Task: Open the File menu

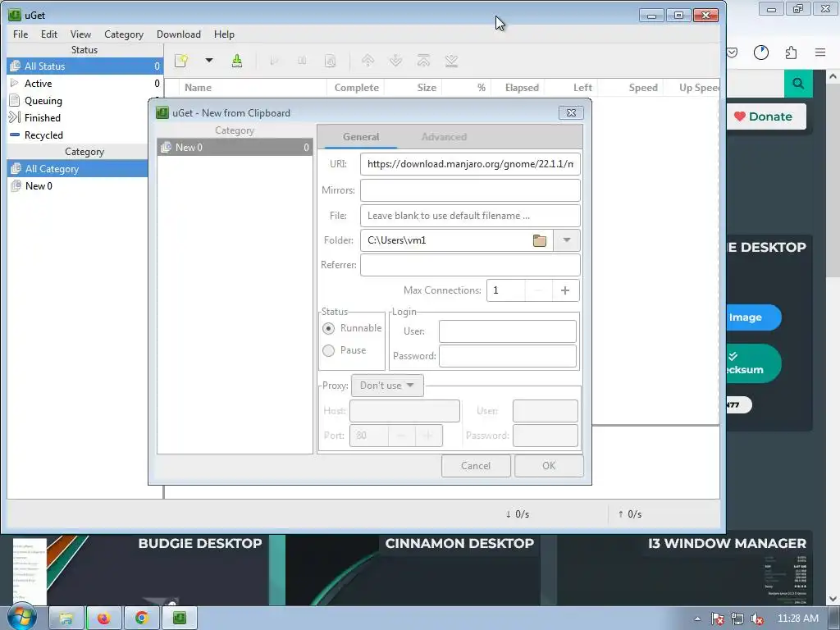Action: point(21,34)
